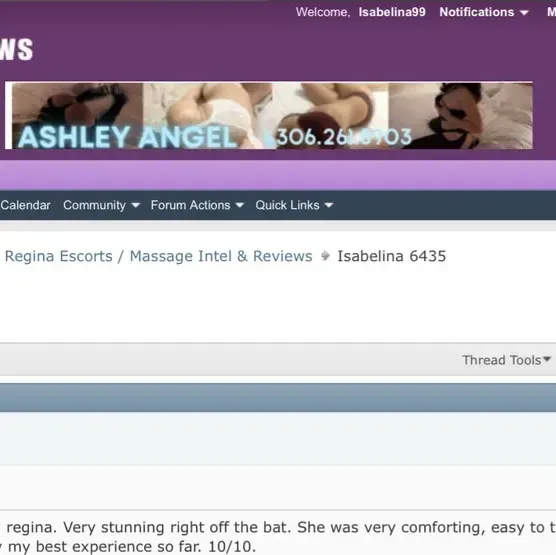
Task: Click the breadcrumb arrow icon before Isabelina 6435
Action: [x=325, y=256]
